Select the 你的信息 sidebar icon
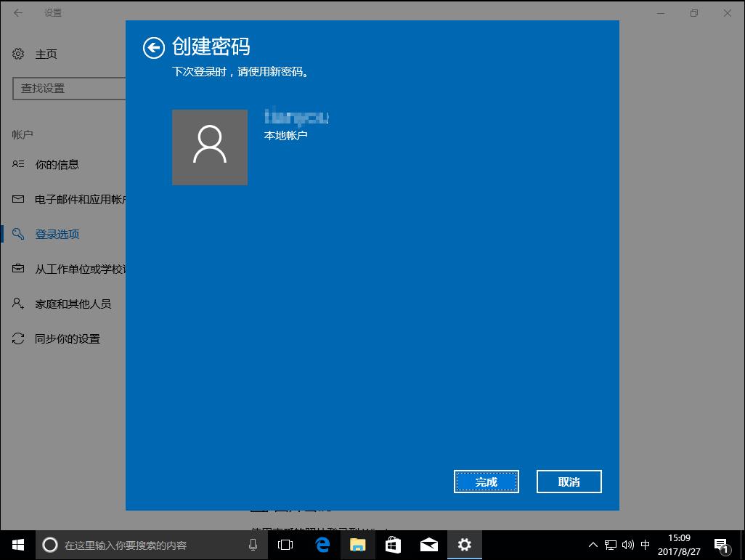The height and width of the screenshot is (560, 745). (x=17, y=164)
